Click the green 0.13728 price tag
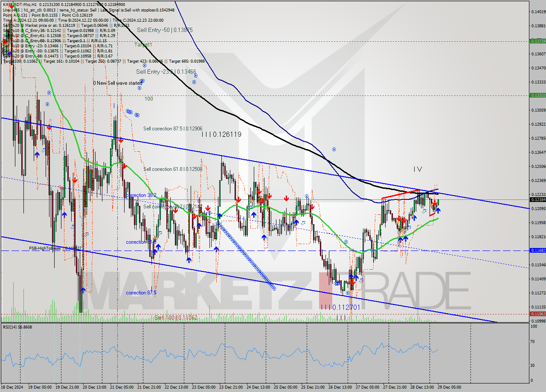The height and width of the screenshot is (392, 546). [537, 41]
